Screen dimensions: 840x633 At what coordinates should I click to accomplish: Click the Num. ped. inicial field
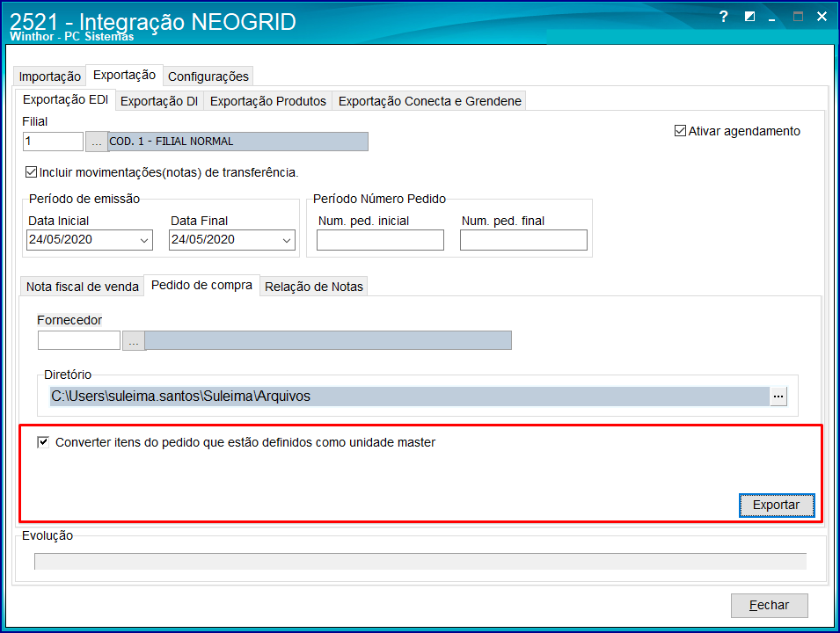[x=380, y=240]
